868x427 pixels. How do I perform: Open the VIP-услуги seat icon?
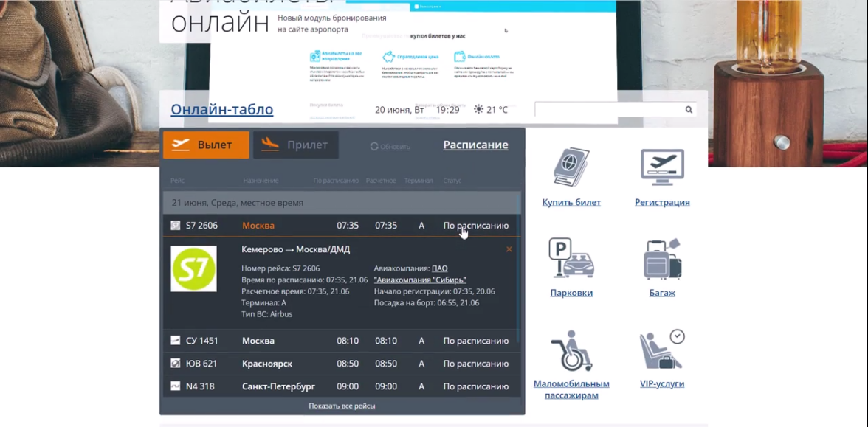pos(662,350)
